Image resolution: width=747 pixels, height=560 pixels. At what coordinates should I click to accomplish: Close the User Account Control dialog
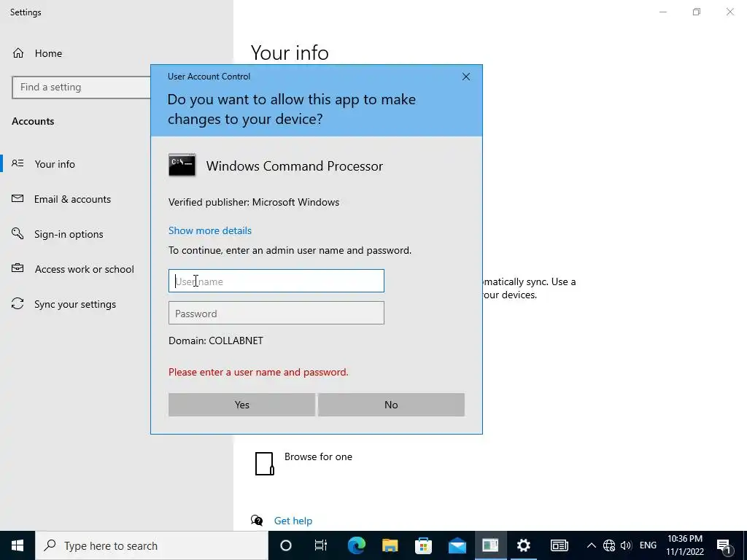(x=466, y=77)
